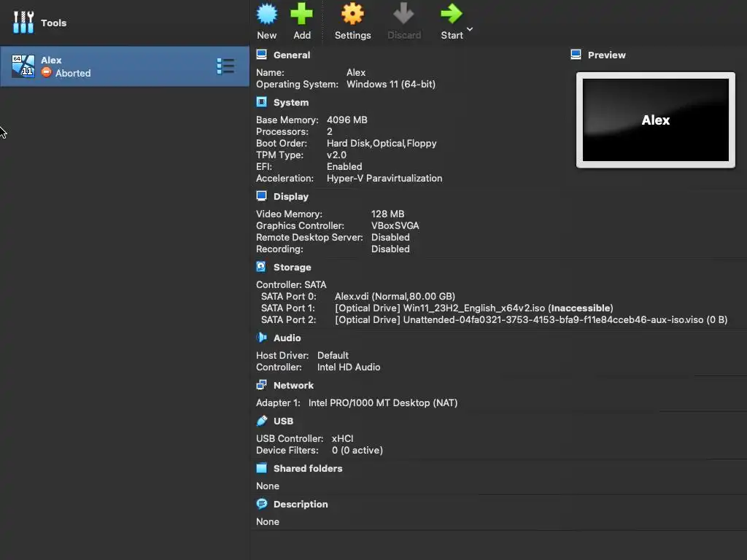Screen dimensions: 747x560
Task: Click Device Filters 0 (0 active) value
Action: (x=357, y=450)
